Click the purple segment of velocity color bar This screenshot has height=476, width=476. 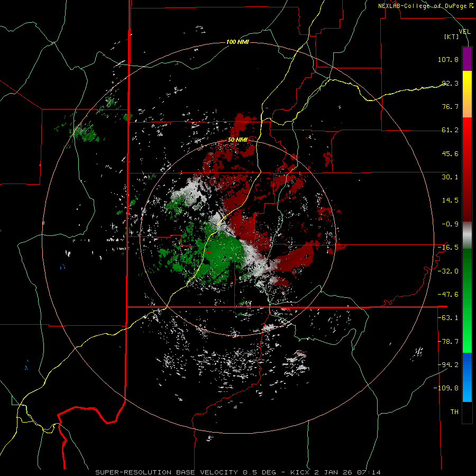pos(467,59)
